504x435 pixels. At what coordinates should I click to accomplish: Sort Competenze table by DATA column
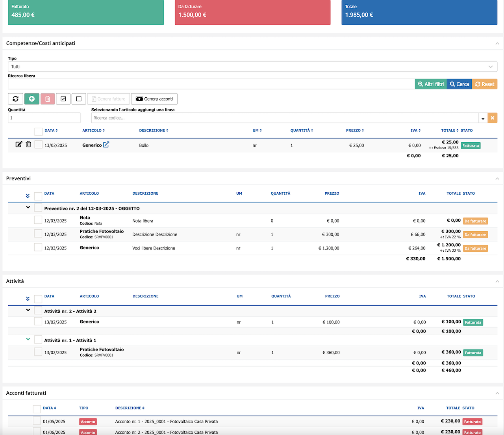pos(51,130)
